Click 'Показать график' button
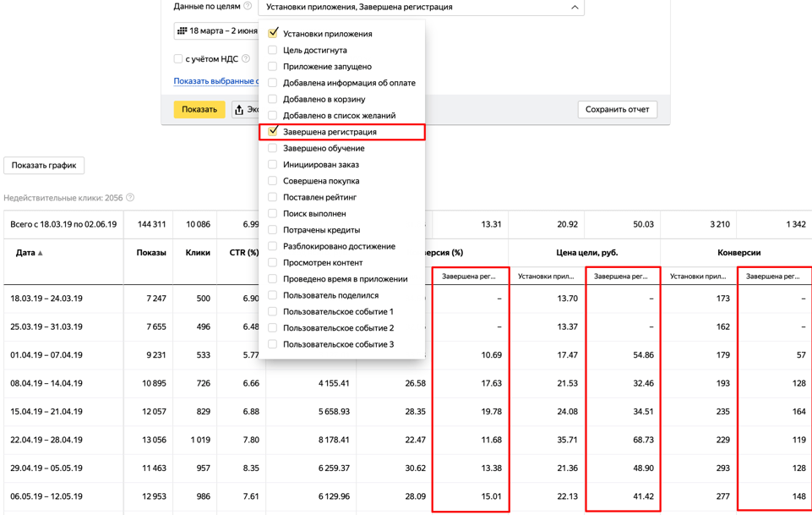This screenshot has height=515, width=812. coord(44,166)
